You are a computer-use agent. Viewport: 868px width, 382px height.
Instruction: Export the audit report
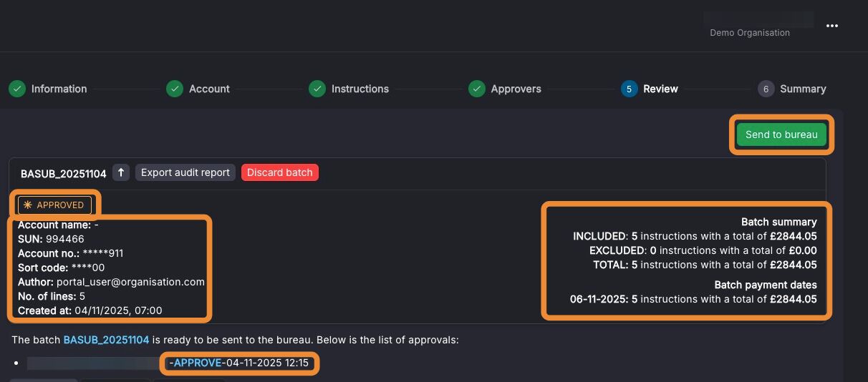point(185,172)
